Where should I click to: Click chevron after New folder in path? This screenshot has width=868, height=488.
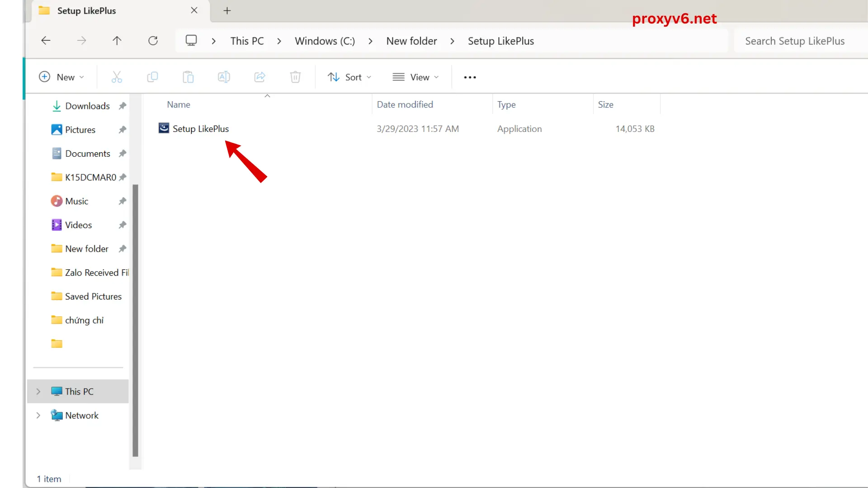point(452,41)
